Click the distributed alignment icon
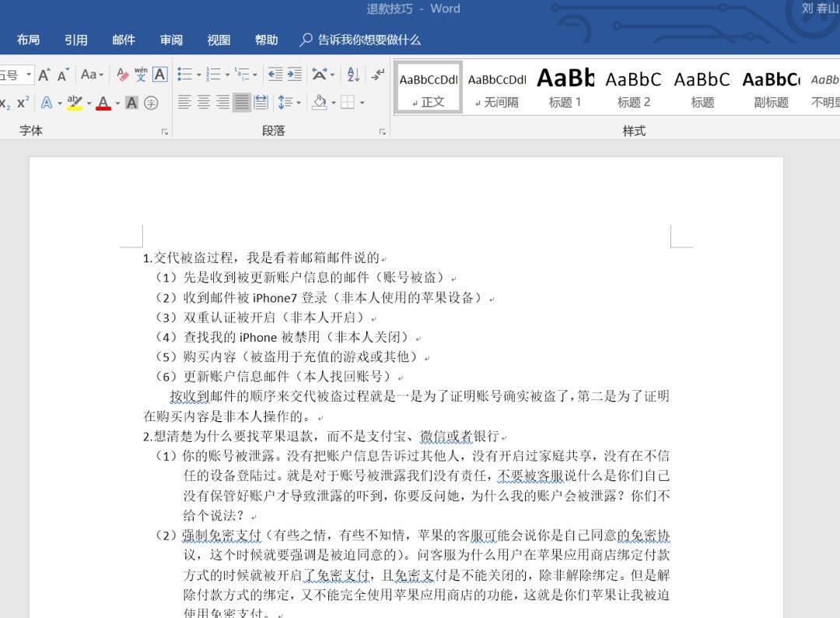 click(261, 103)
